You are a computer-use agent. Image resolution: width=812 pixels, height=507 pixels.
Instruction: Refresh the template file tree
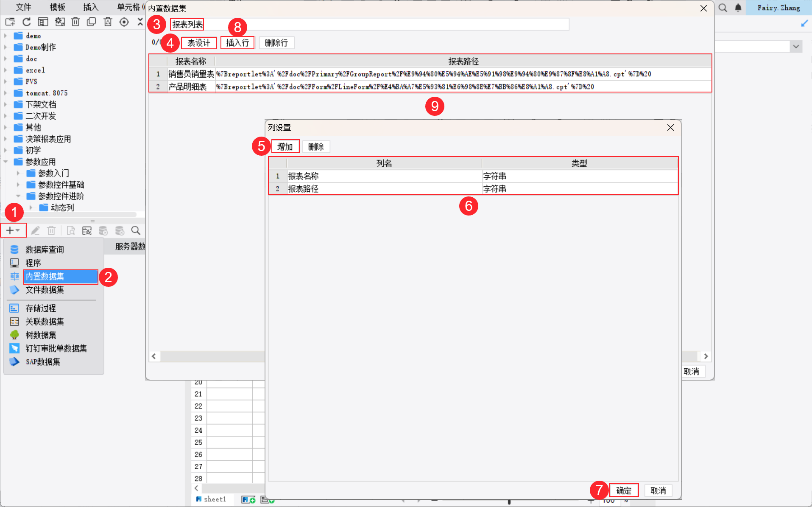click(x=27, y=22)
